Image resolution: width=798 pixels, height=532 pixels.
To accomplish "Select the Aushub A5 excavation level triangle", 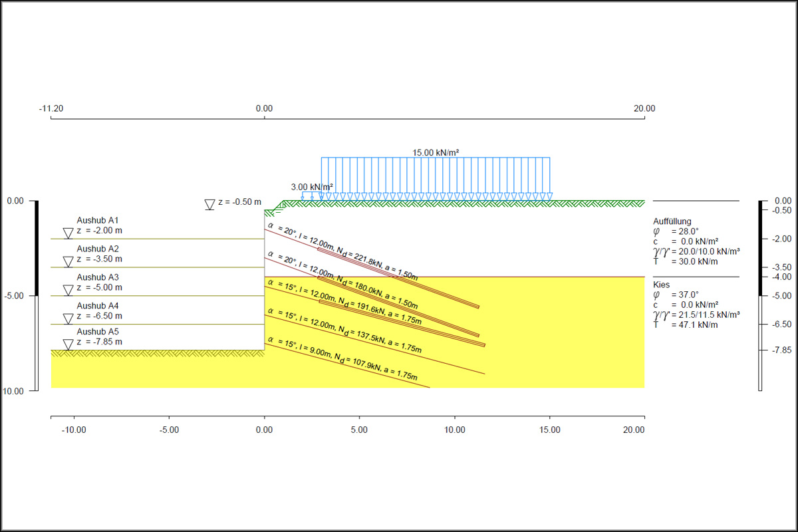I will (68, 344).
